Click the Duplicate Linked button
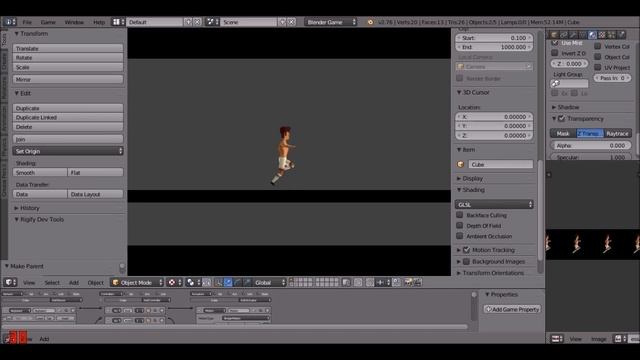 pos(68,117)
